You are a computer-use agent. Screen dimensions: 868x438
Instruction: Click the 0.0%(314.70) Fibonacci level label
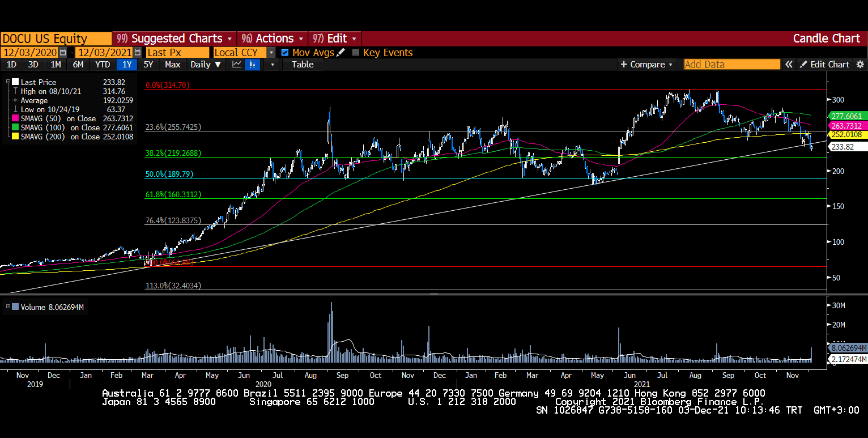pyautogui.click(x=167, y=85)
